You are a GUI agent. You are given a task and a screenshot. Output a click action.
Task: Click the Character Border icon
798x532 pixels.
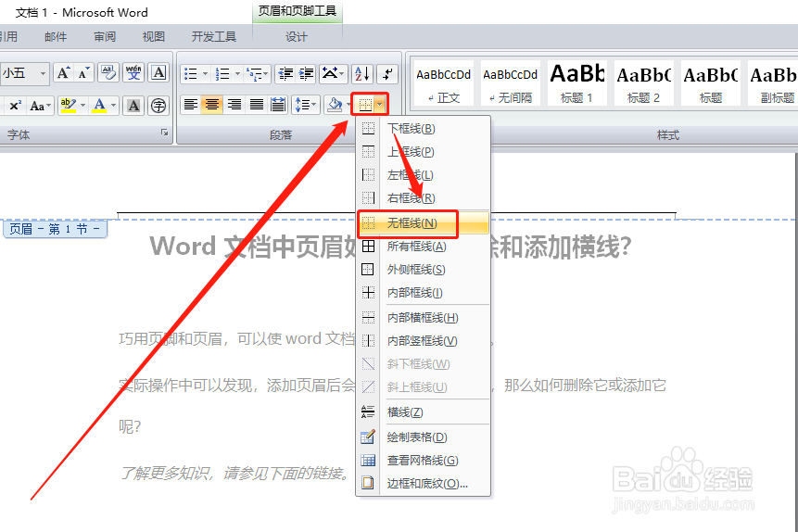pyautogui.click(x=158, y=73)
